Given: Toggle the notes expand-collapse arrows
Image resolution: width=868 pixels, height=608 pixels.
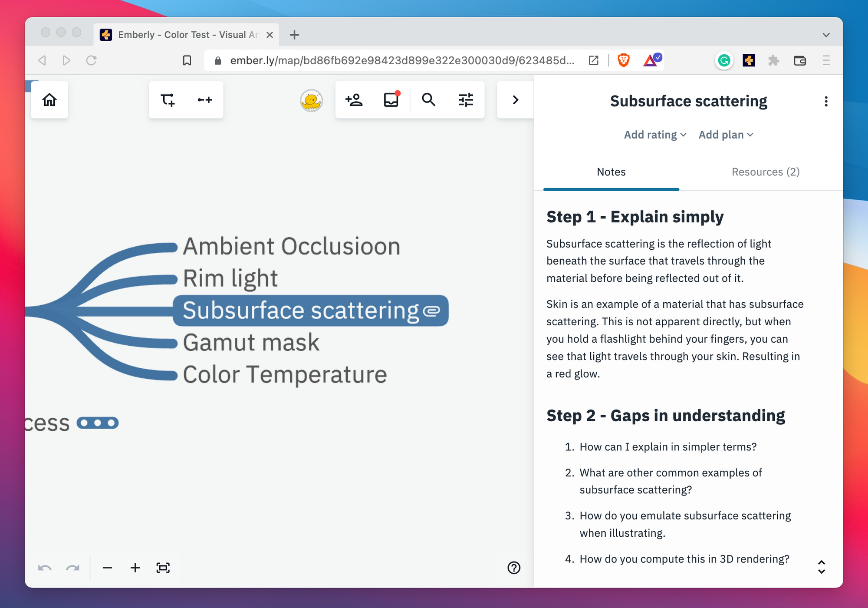Looking at the screenshot, I should 821,567.
